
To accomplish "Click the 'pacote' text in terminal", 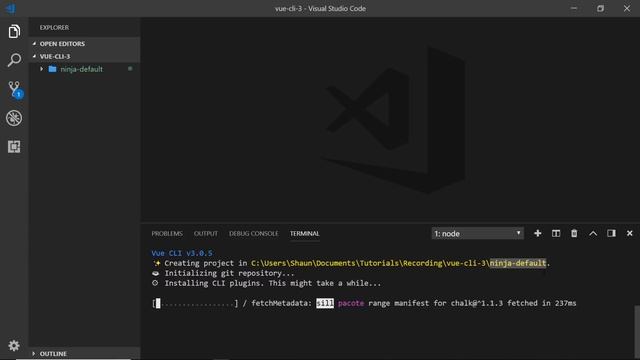I will [x=351, y=303].
